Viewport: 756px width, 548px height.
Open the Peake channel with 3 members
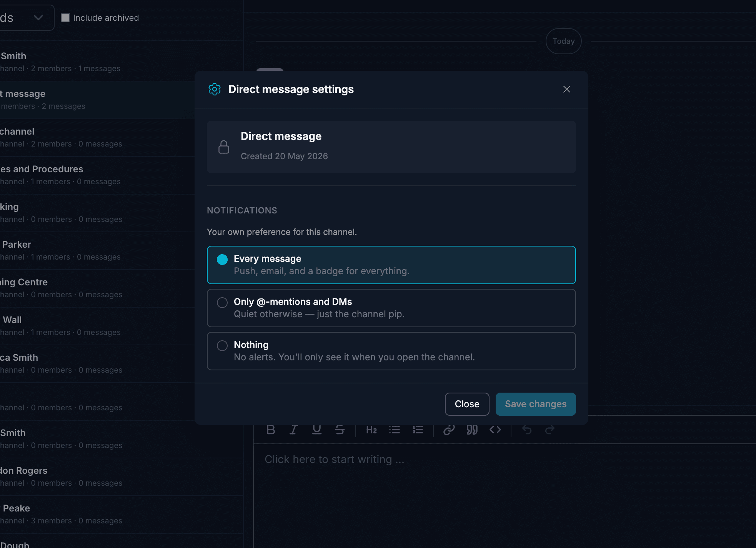[x=122, y=514]
